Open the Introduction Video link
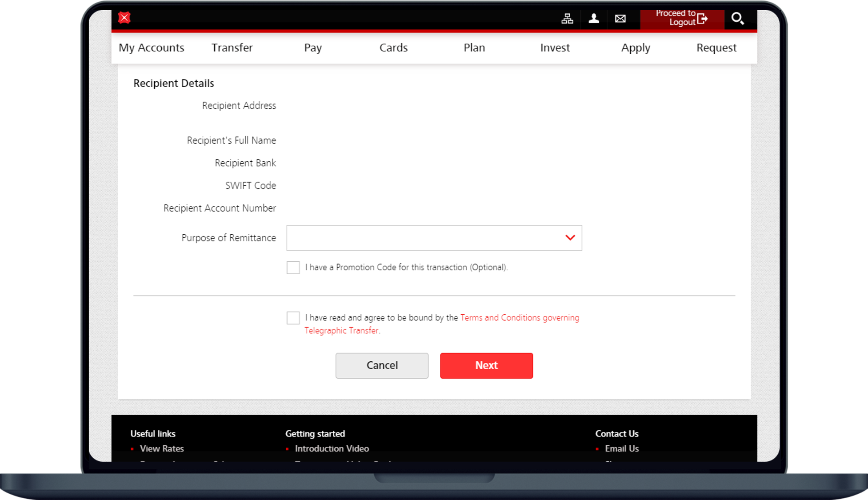The image size is (868, 500). click(332, 448)
